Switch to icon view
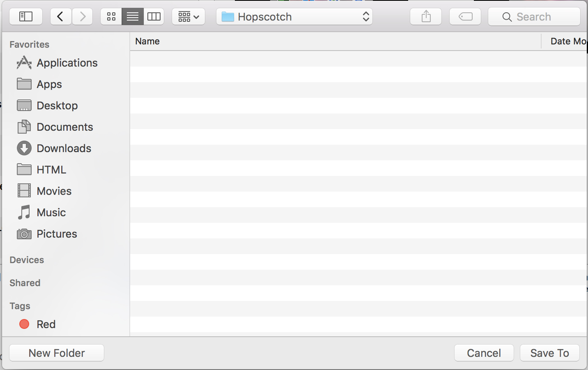Screen dimensions: 588x370 [111, 16]
